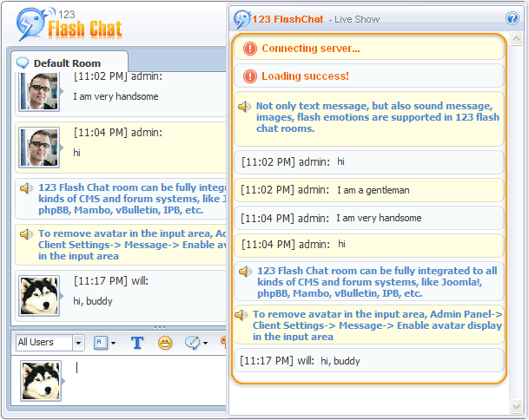Open the help question mark icon
The image size is (529, 420).
click(x=512, y=18)
